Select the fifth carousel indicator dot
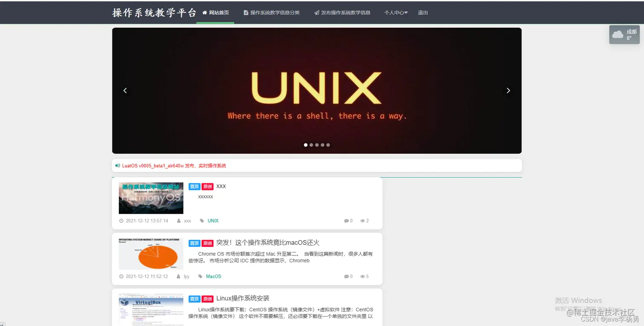 (328, 145)
